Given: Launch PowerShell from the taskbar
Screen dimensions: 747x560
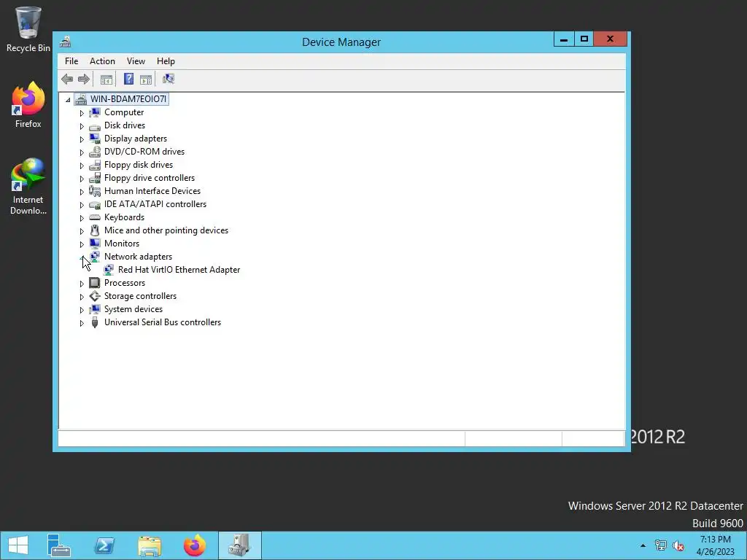Looking at the screenshot, I should point(104,545).
